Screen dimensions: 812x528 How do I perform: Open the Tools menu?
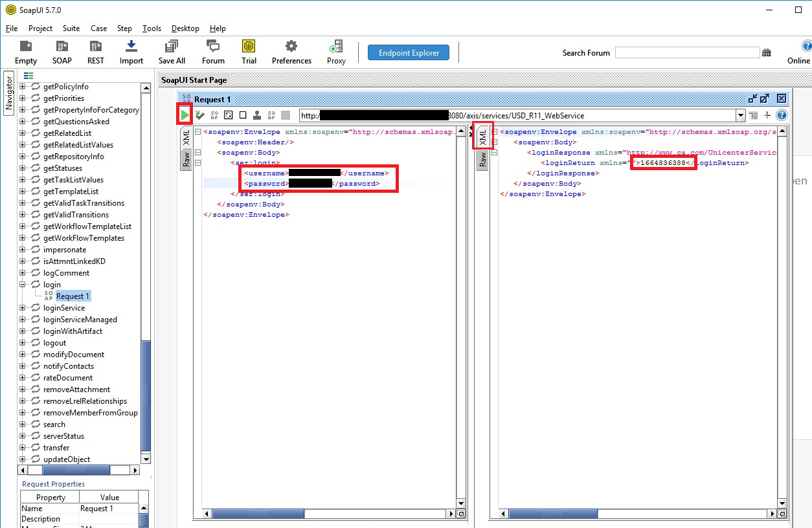[152, 28]
